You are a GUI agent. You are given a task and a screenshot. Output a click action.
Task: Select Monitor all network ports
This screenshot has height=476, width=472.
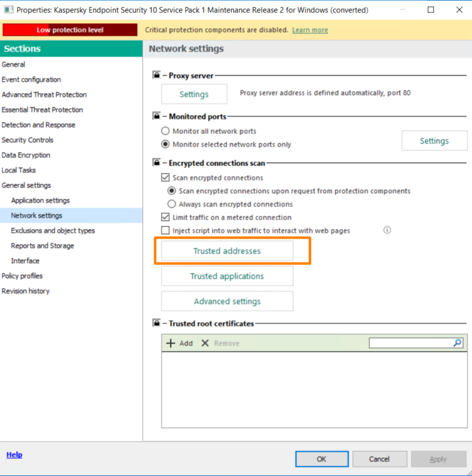click(x=166, y=131)
